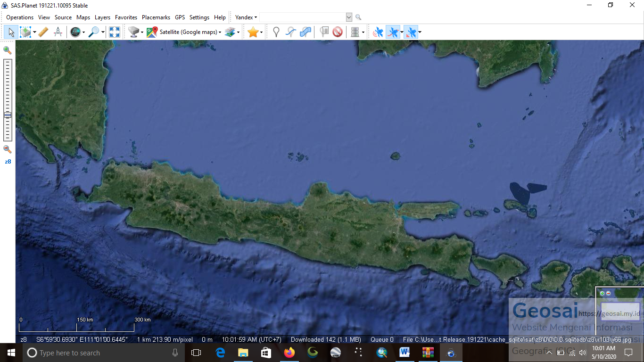Click the map layers icon
Image resolution: width=644 pixels, height=362 pixels.
(230, 32)
